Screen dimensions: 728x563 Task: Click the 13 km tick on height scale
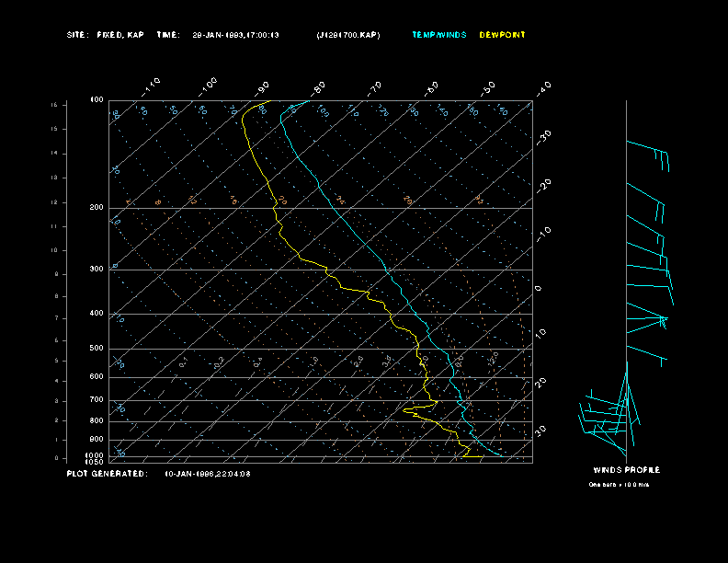click(x=54, y=178)
